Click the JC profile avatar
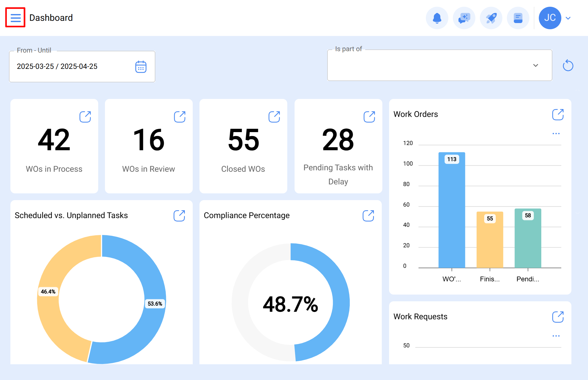 coord(550,17)
